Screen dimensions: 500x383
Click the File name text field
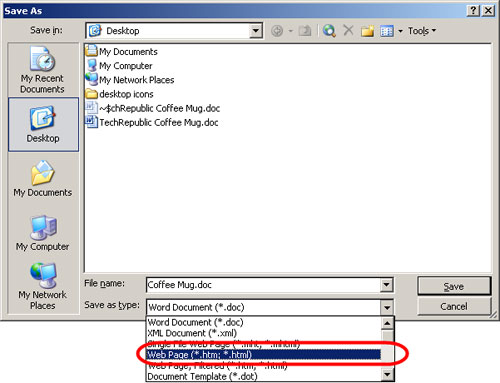(263, 285)
